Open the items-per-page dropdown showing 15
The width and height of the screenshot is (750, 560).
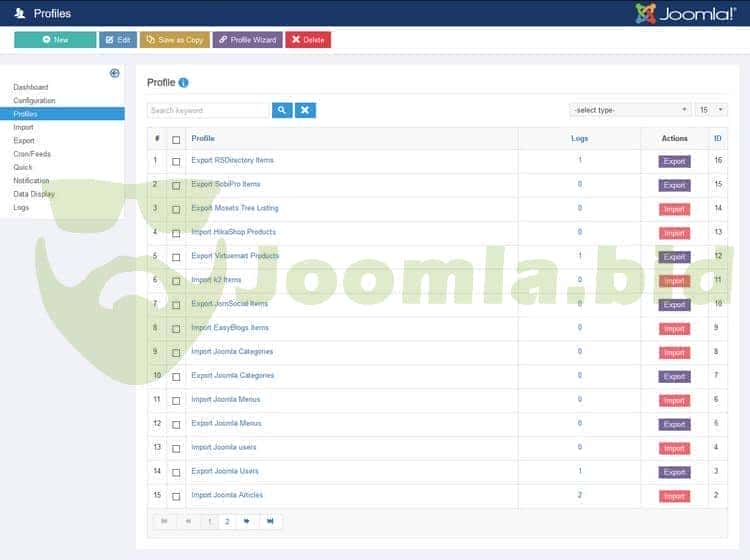711,110
